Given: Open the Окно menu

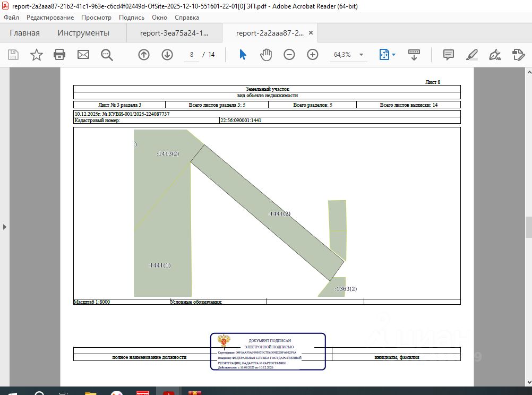Looking at the screenshot, I should [x=159, y=18].
